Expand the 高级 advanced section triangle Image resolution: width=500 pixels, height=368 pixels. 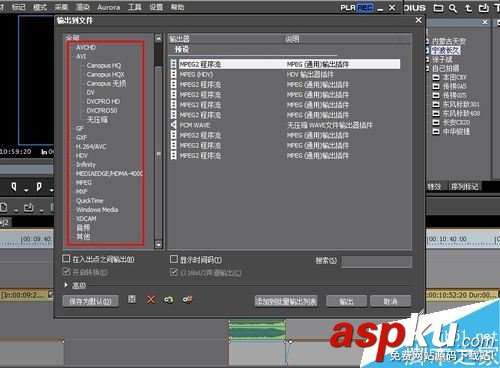tap(66, 285)
